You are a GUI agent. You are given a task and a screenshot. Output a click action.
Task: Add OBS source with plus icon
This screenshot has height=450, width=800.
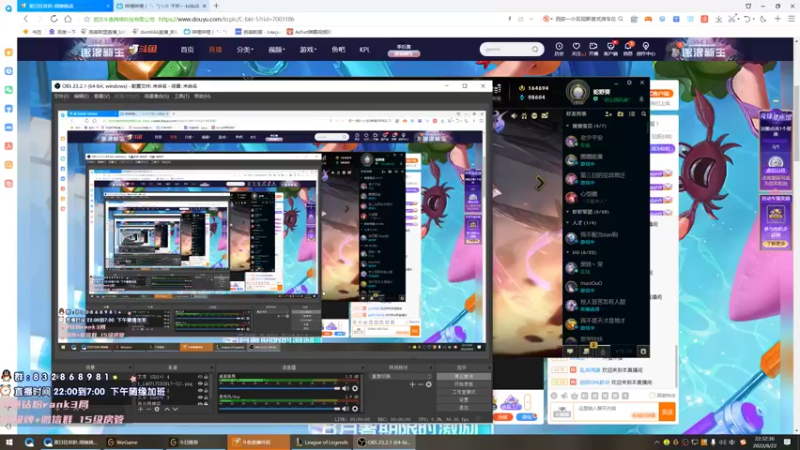point(140,409)
